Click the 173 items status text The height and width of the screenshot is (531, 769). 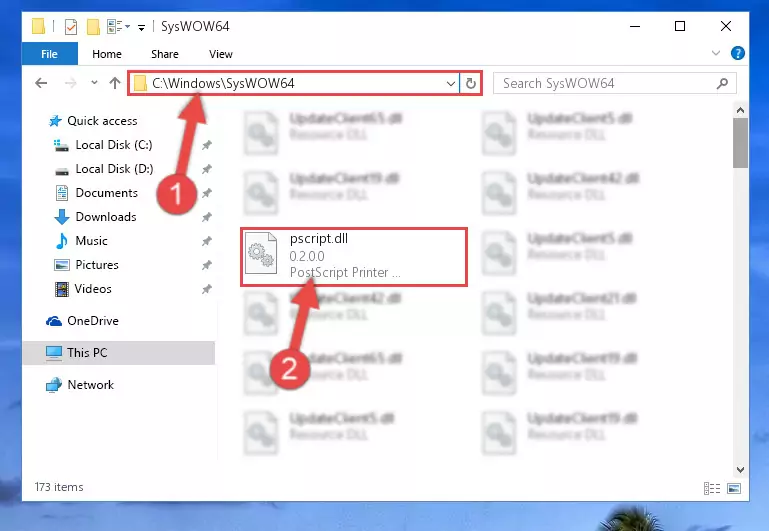tap(59, 487)
